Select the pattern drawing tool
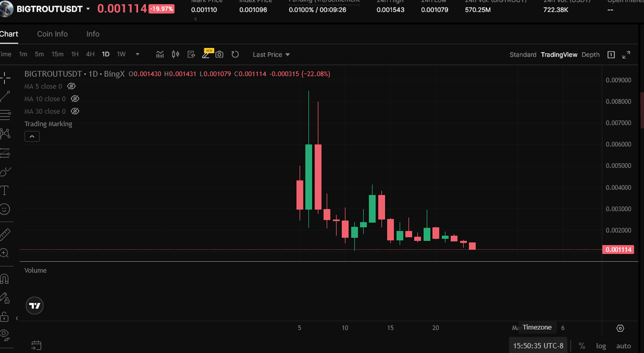Image resolution: width=644 pixels, height=353 pixels. point(5,134)
